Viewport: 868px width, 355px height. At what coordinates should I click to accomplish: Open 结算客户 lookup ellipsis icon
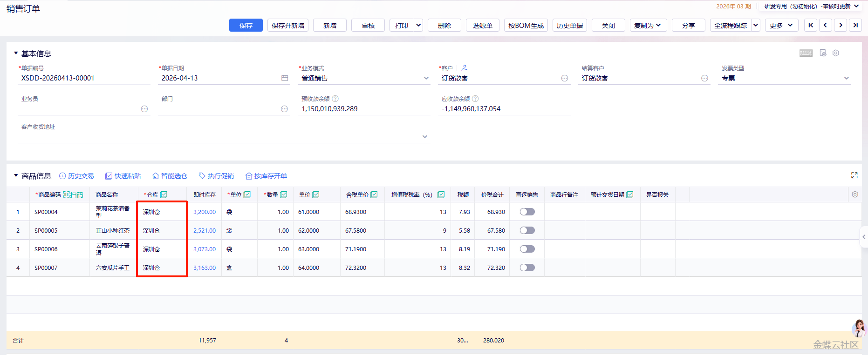(704, 78)
